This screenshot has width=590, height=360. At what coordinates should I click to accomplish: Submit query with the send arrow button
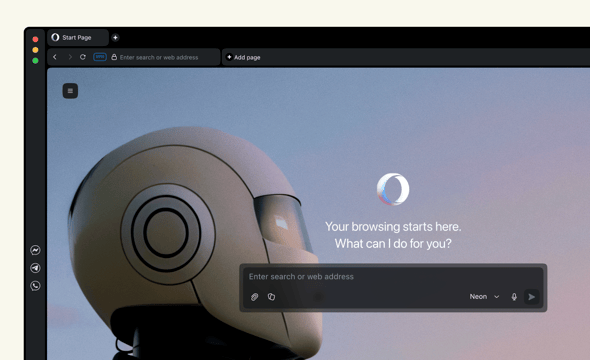(x=532, y=297)
